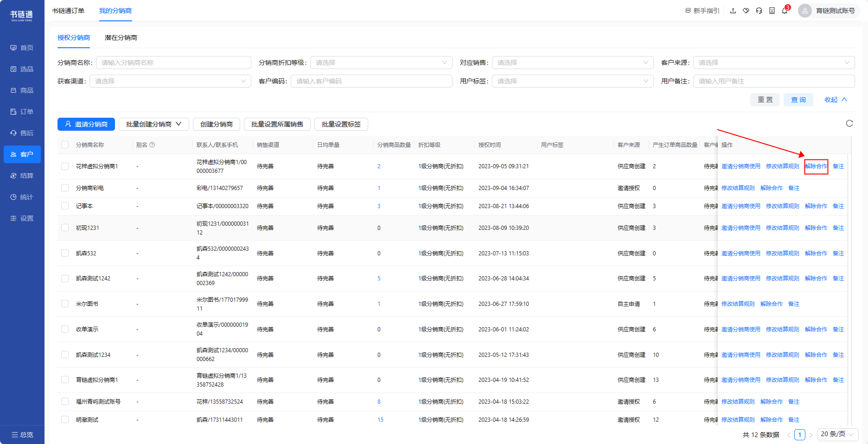
Task: Check the row 分销商彩电
Action: click(x=65, y=188)
